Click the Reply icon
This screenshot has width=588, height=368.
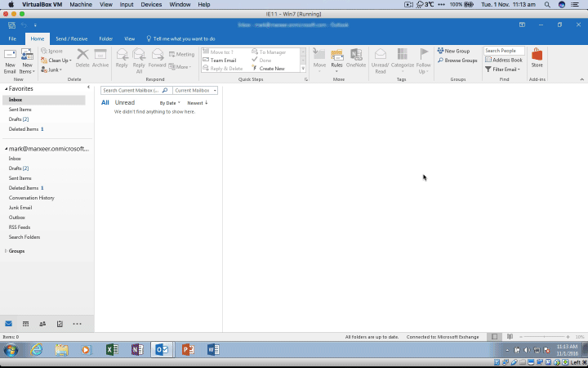(122, 58)
